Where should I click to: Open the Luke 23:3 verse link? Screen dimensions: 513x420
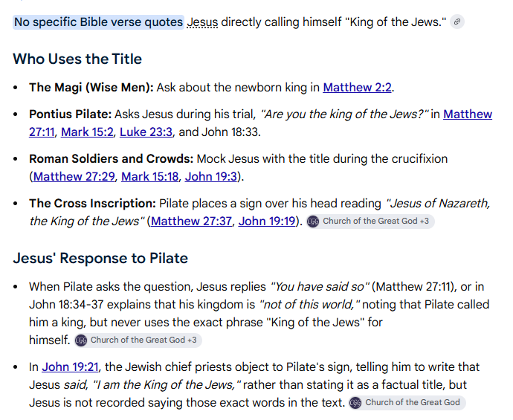[x=146, y=132]
